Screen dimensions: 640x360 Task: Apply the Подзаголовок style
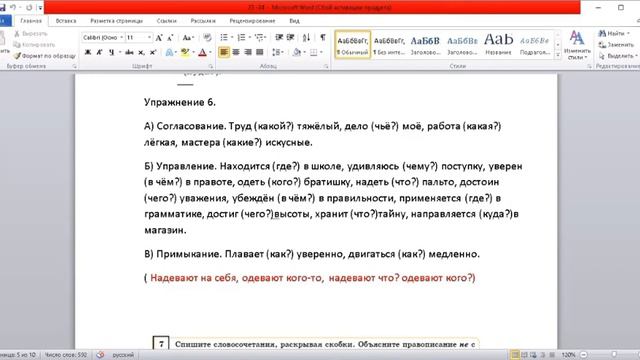(x=534, y=45)
